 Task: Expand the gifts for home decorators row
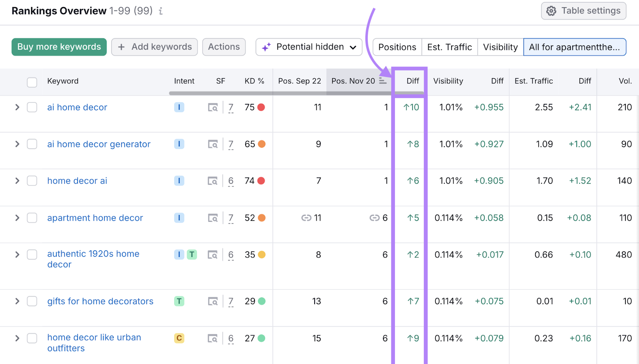coord(17,301)
